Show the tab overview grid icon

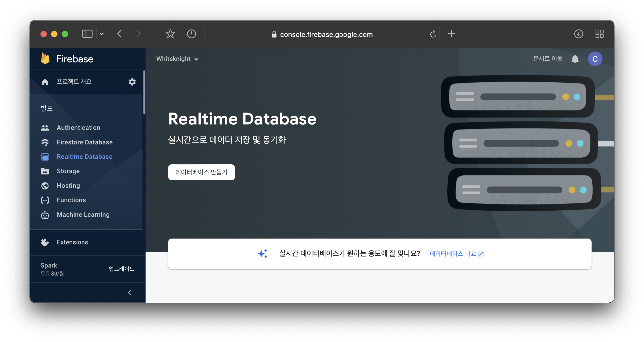point(599,34)
